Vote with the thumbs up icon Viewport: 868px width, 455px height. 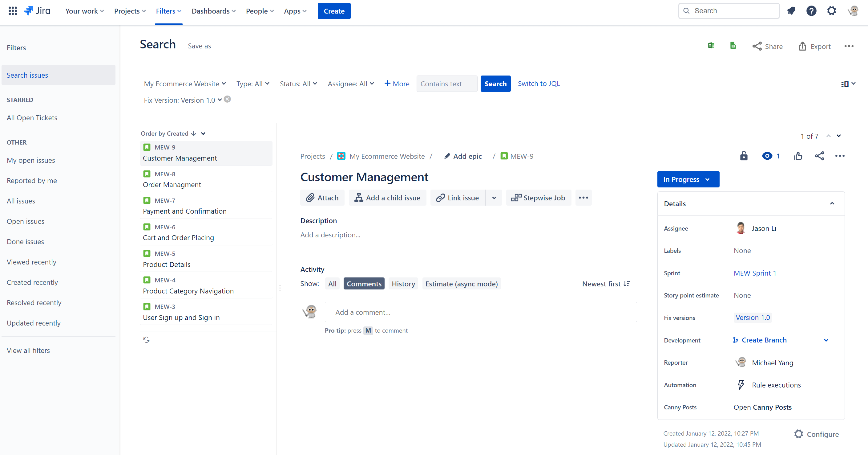798,156
